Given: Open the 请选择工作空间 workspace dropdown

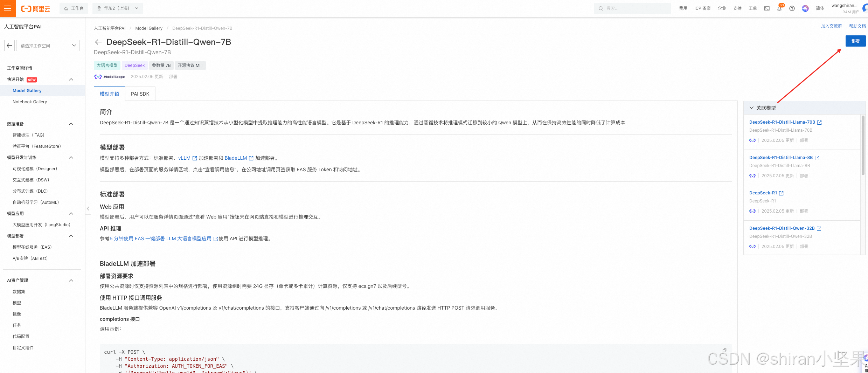Looking at the screenshot, I should (48, 46).
